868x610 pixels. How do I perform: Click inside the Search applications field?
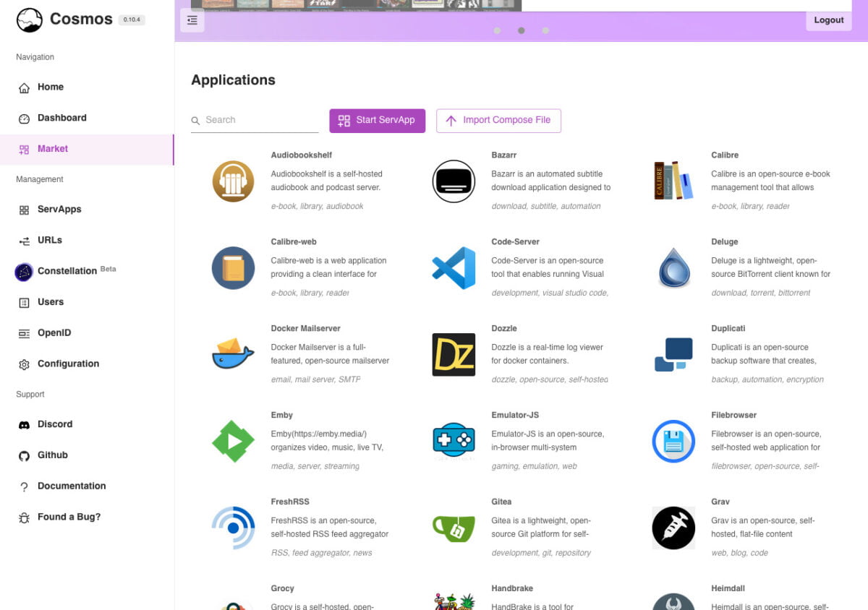point(253,120)
